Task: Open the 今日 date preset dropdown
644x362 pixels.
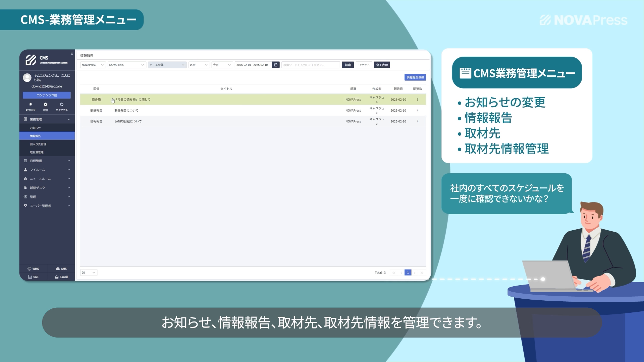Action: coord(222,65)
